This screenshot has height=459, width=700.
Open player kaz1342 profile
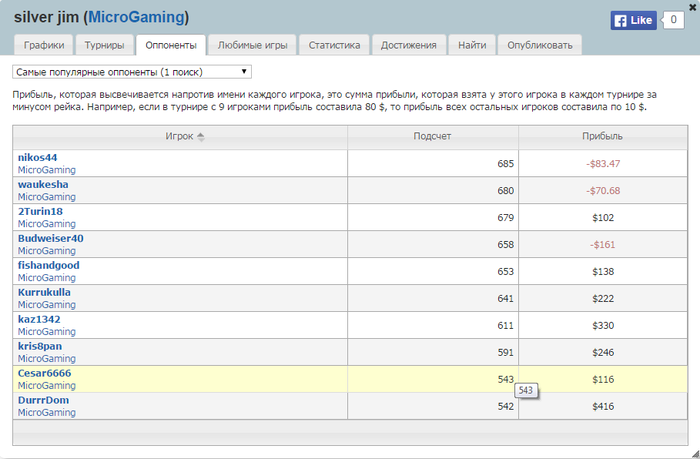[39, 319]
